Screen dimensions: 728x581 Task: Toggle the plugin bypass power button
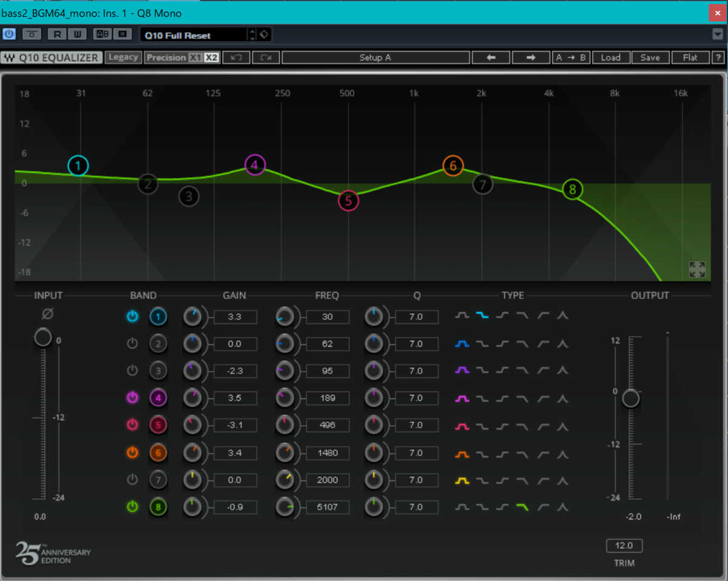pyautogui.click(x=9, y=34)
